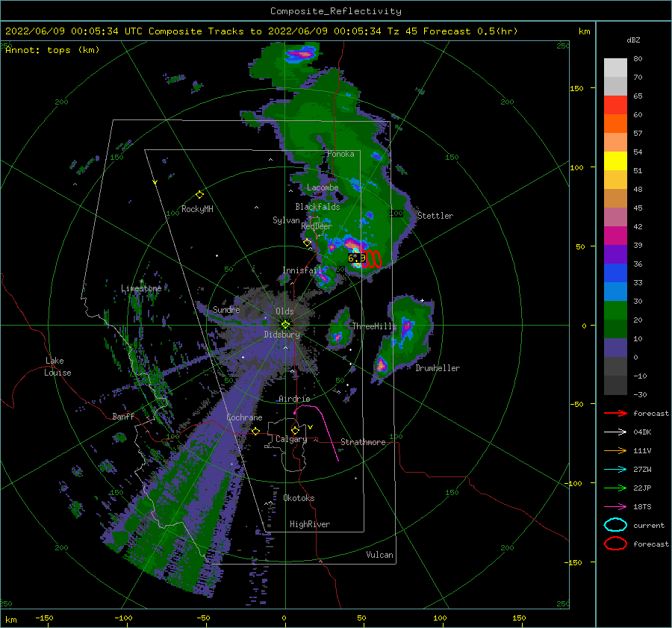Screen dimensions: 672x628
Task: Click the Blackfalds town label
Action: pyautogui.click(x=317, y=207)
